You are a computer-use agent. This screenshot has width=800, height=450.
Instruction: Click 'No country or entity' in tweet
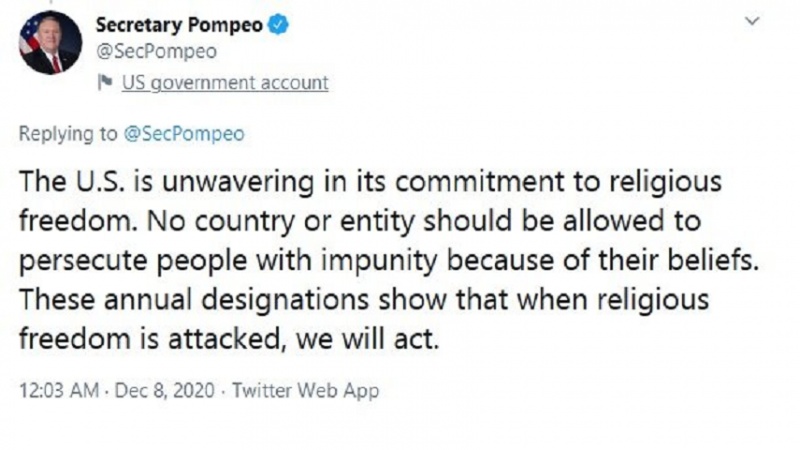(280, 221)
